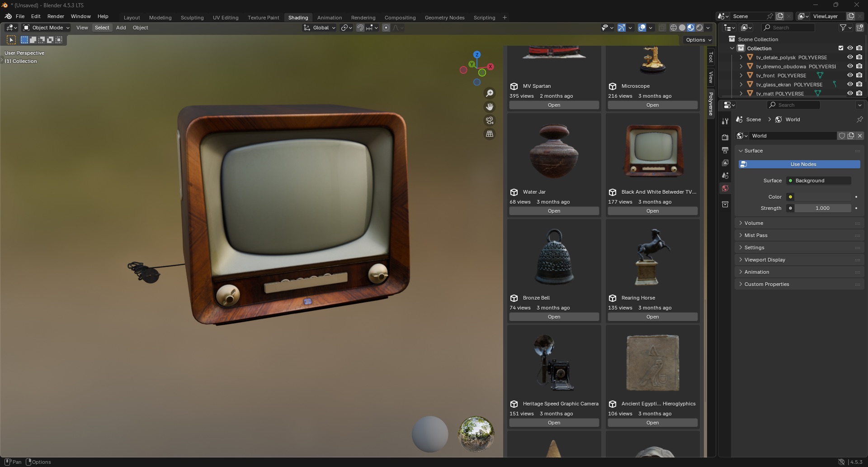
Task: Uncheck Collection exclude checkbox
Action: point(841,48)
